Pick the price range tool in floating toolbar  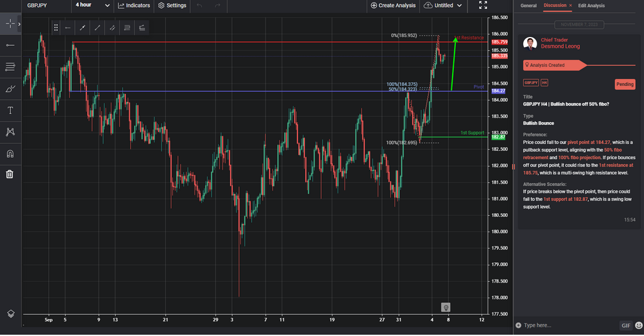coord(142,28)
